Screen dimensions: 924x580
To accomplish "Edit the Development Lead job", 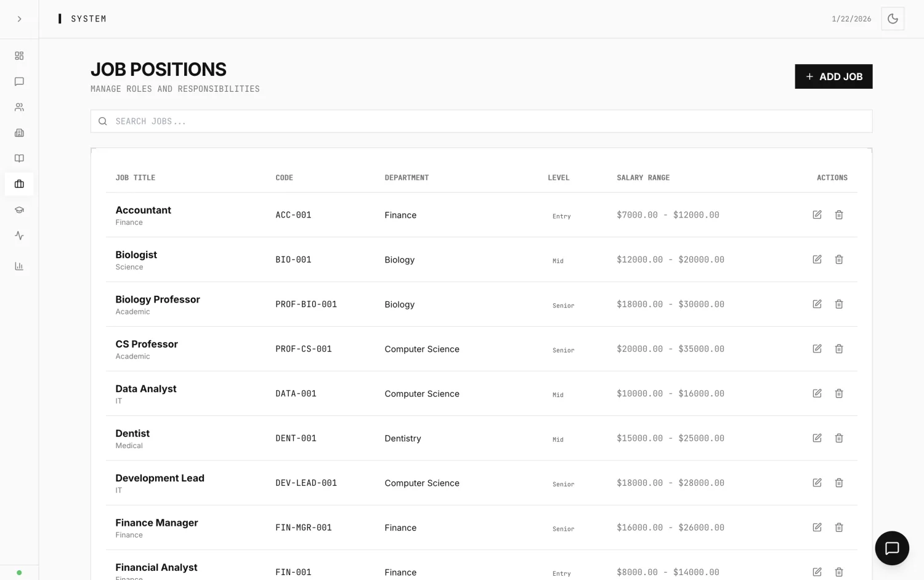I will 817,483.
